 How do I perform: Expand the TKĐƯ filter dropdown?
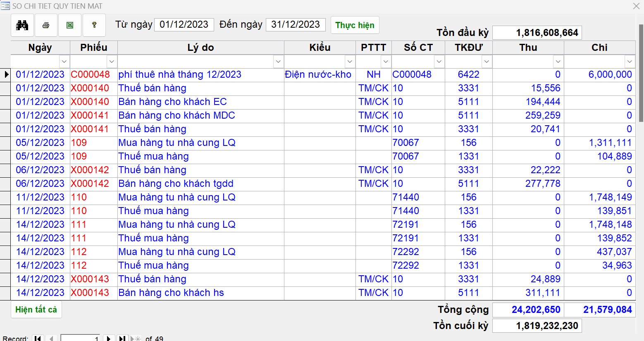pyautogui.click(x=487, y=62)
